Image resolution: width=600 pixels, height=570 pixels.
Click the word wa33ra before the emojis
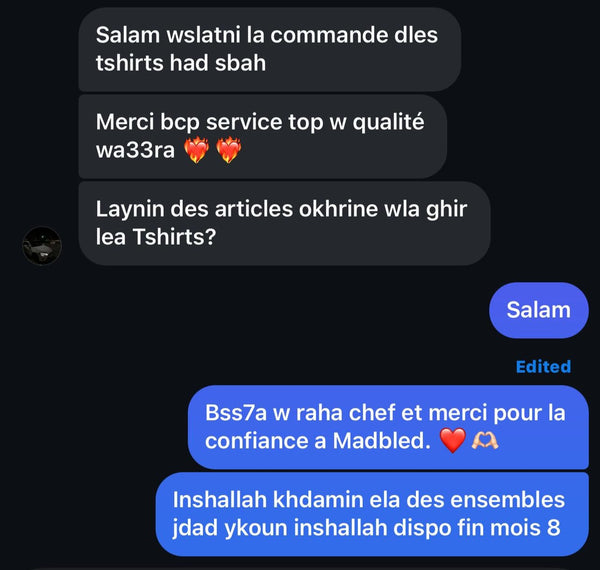click(135, 150)
